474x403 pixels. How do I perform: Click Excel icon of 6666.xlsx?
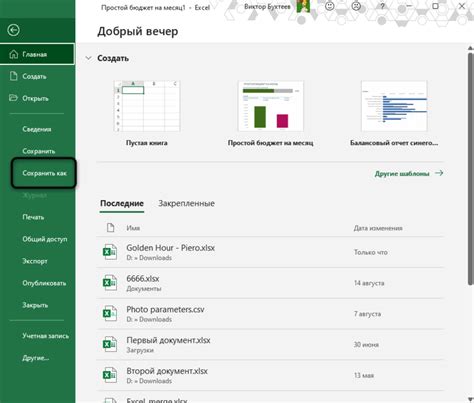click(110, 283)
